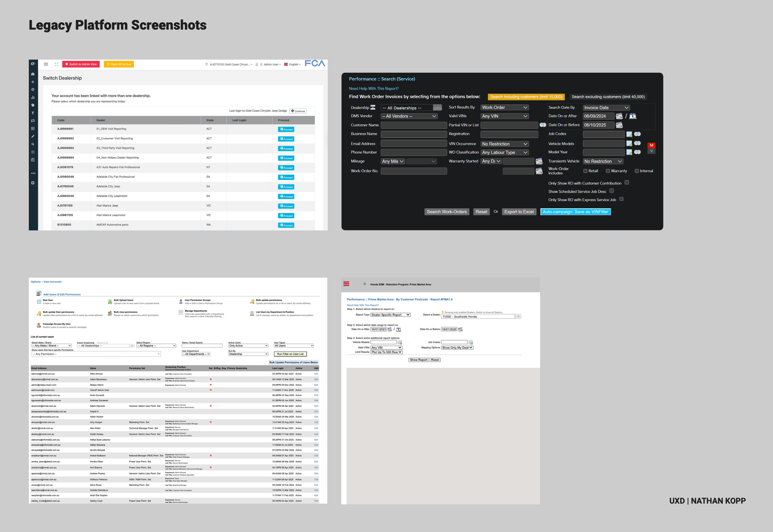Image resolution: width=773 pixels, height=532 pixels.
Task: Click the Partial VIN list toggle icon
Action: click(x=543, y=125)
